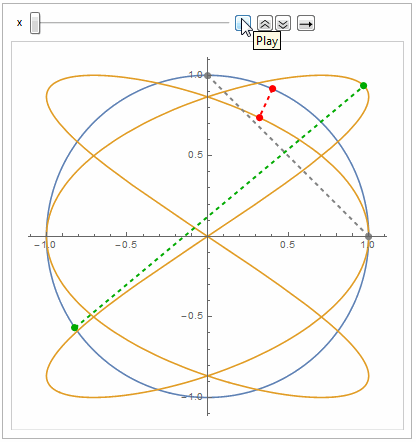Click the -0.5 label on the vertical axis
The height and width of the screenshot is (442, 416).
point(192,316)
